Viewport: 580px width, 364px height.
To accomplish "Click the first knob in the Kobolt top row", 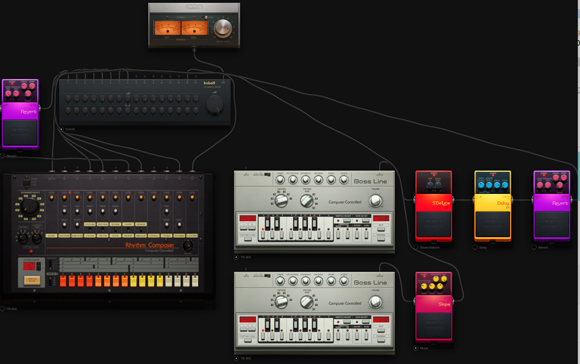I will (x=68, y=98).
